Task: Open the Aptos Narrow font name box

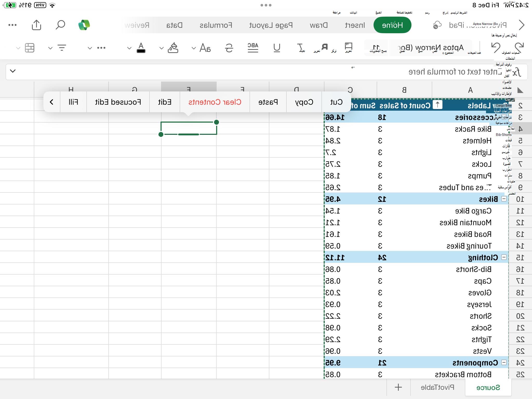Action: 430,48
